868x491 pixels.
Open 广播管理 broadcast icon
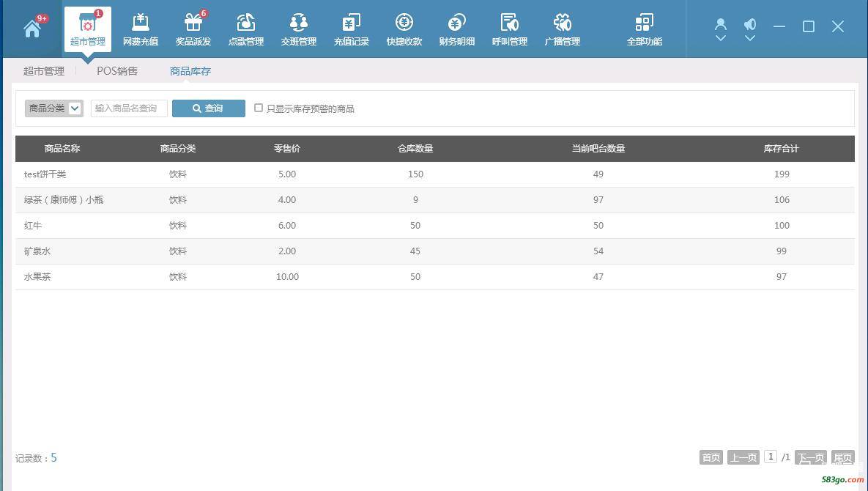click(563, 29)
